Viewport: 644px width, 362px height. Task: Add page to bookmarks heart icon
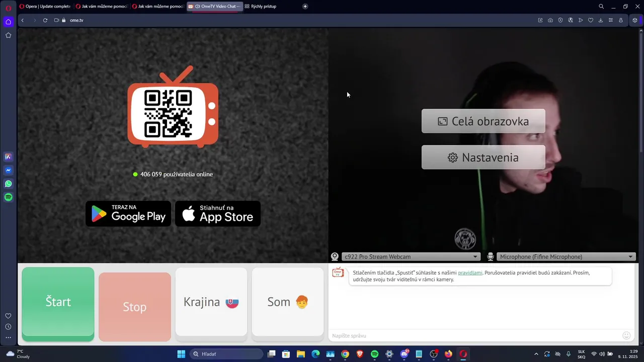click(591, 20)
